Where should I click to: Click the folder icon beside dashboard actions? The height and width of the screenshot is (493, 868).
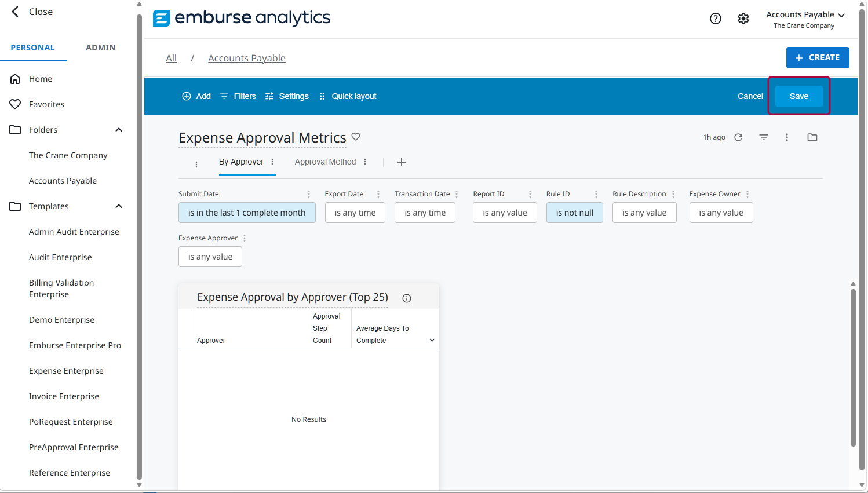click(812, 137)
